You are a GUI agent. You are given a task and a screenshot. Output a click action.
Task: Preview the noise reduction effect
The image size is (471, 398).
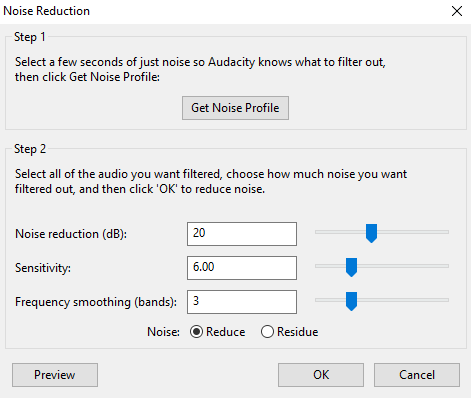point(55,375)
